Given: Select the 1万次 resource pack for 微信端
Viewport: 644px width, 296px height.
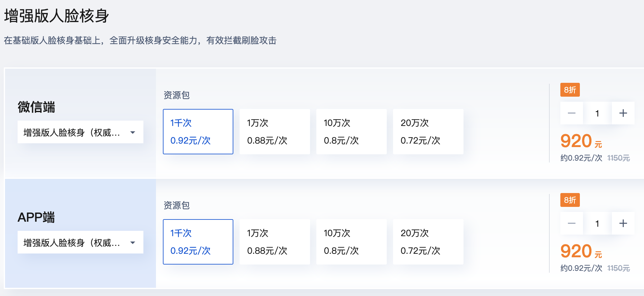Looking at the screenshot, I should [275, 132].
